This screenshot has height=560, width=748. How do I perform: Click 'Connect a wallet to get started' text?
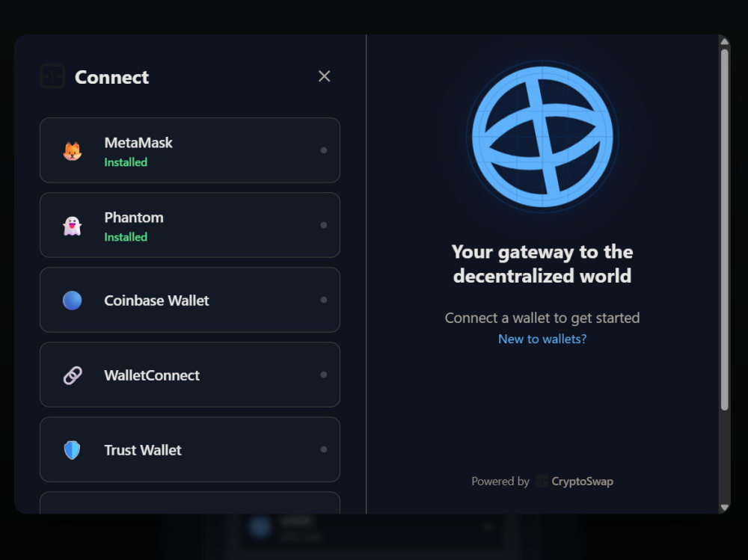(x=542, y=318)
